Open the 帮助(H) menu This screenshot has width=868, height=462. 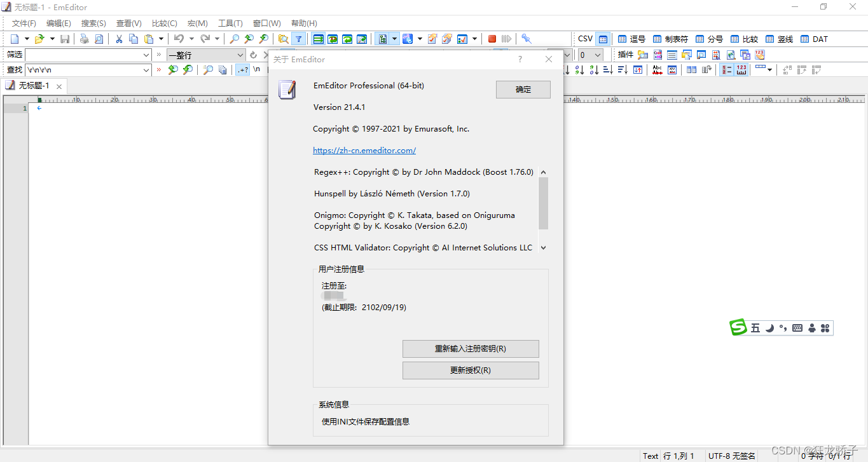304,23
